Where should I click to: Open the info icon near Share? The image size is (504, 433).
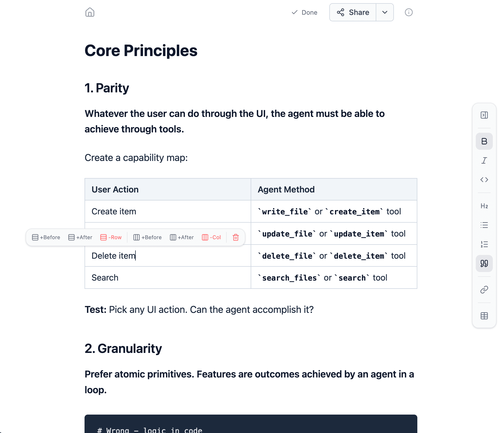(408, 12)
